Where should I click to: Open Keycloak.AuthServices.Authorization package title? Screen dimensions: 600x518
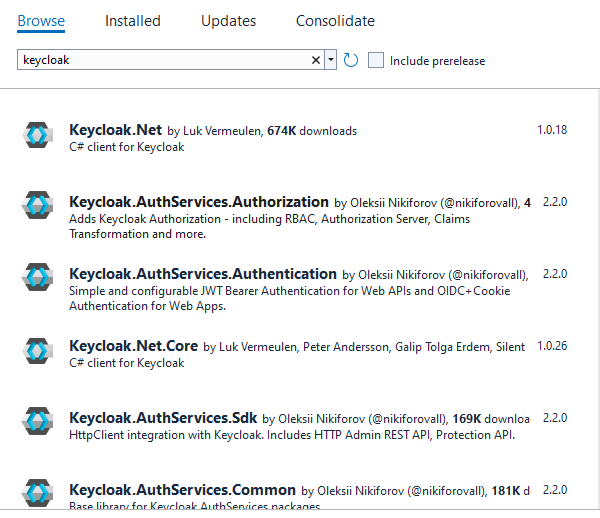[x=199, y=202]
